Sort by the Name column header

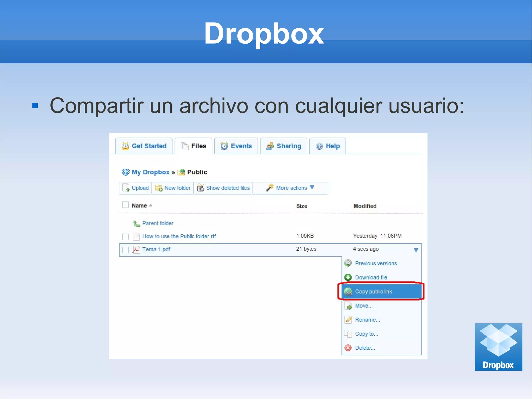click(139, 206)
